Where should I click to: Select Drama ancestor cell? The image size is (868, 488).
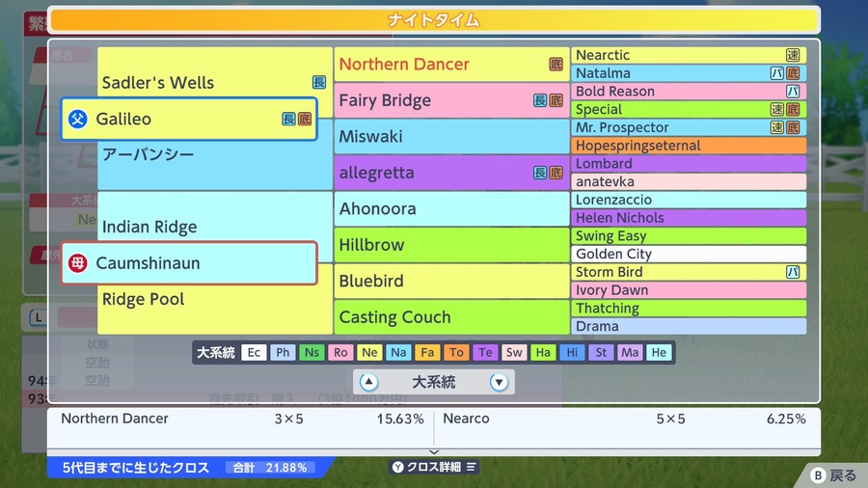pos(689,326)
